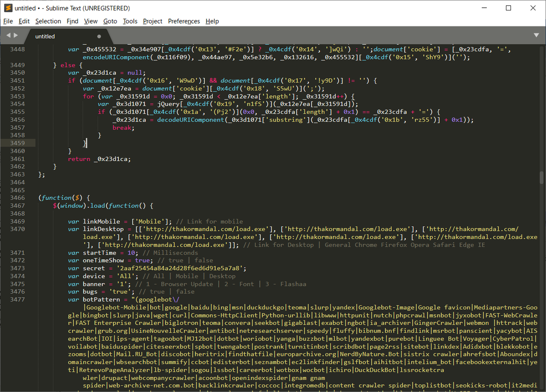This screenshot has width=546, height=392.
Task: Click '_0x23d1ca = null' assignment
Action: point(114,73)
